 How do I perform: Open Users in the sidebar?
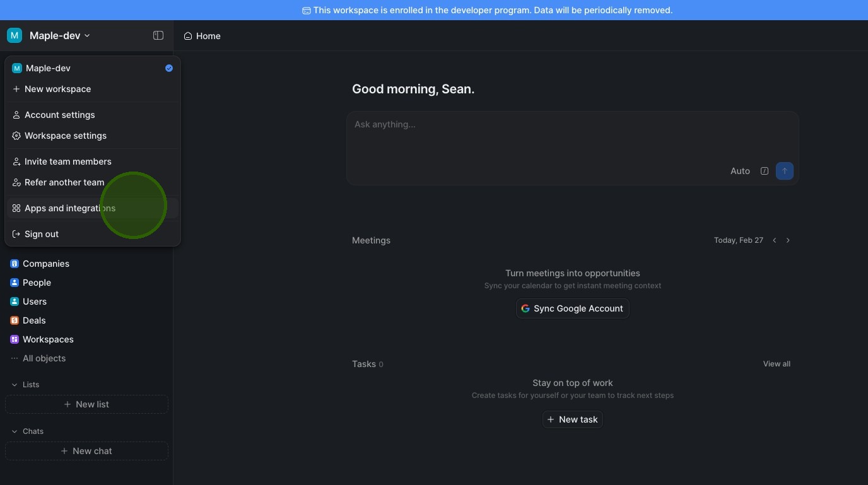(86, 301)
